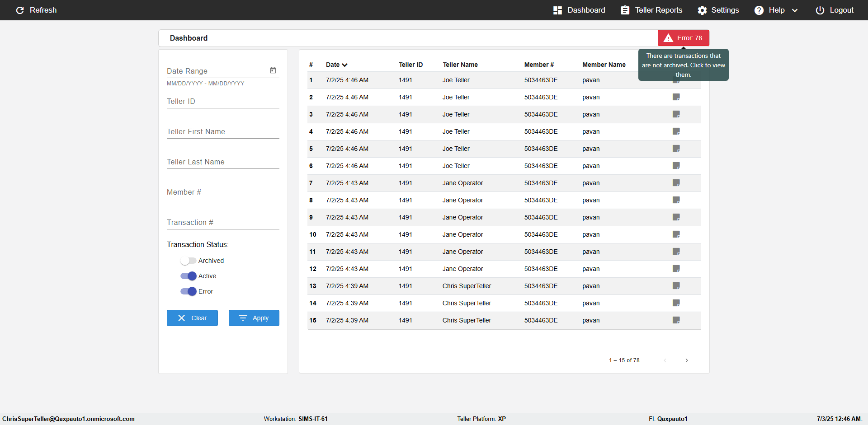Image resolution: width=868 pixels, height=425 pixels.
Task: Click the Transaction # filter field
Action: click(223, 222)
